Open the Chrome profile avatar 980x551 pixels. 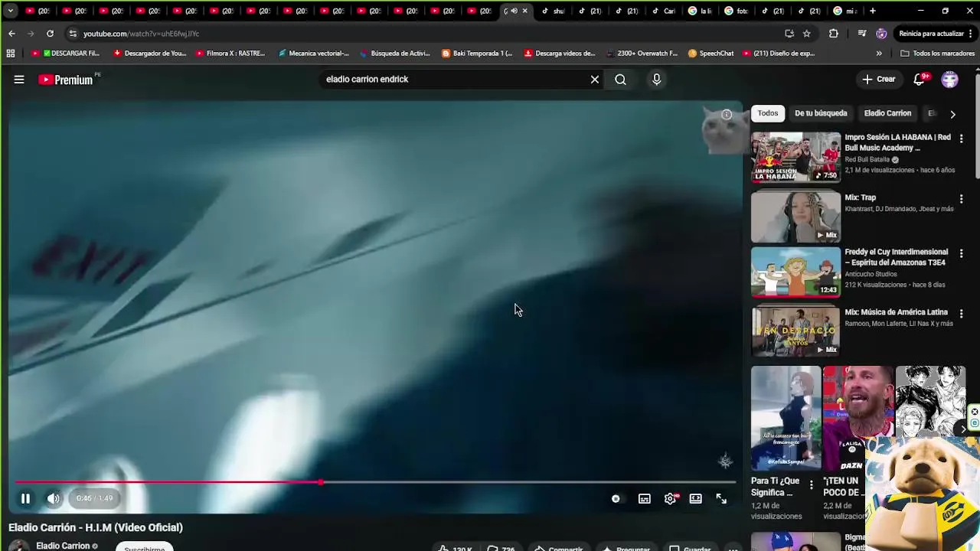point(881,34)
